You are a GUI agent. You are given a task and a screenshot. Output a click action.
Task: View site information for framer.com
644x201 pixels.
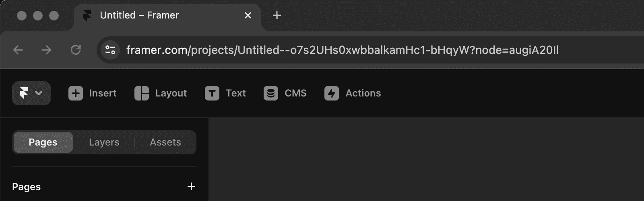pyautogui.click(x=110, y=50)
